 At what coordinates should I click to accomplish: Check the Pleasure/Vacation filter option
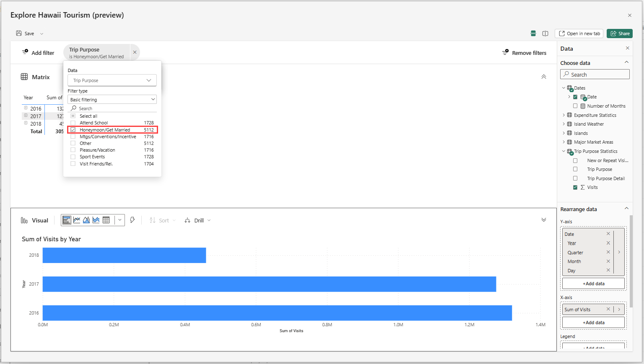click(x=73, y=150)
